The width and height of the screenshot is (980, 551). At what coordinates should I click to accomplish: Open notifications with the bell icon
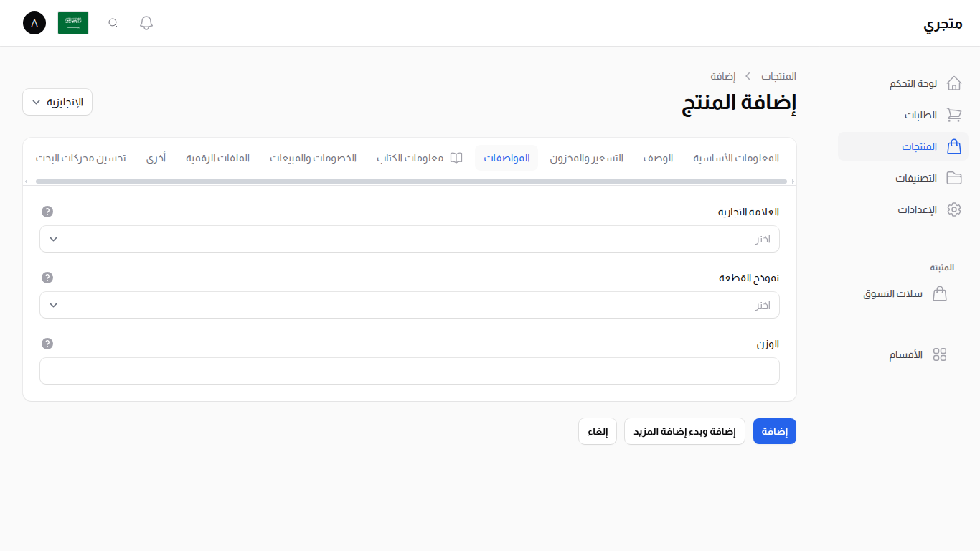click(146, 22)
